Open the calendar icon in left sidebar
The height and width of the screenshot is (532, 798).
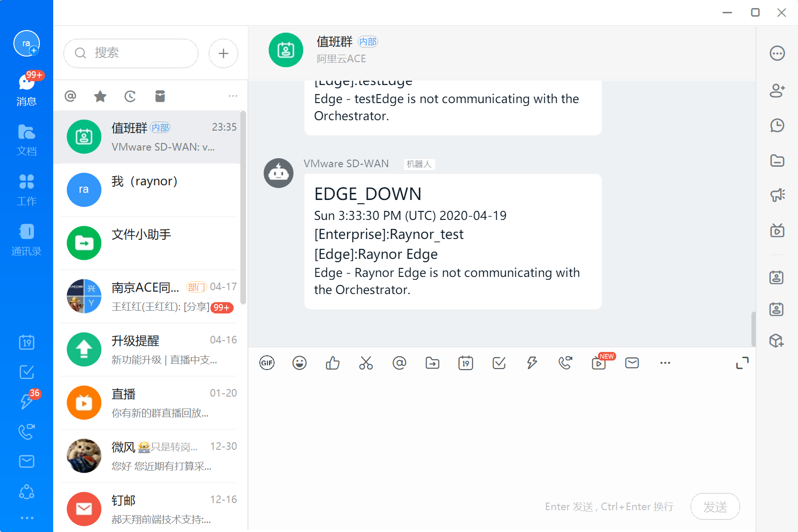(27, 342)
